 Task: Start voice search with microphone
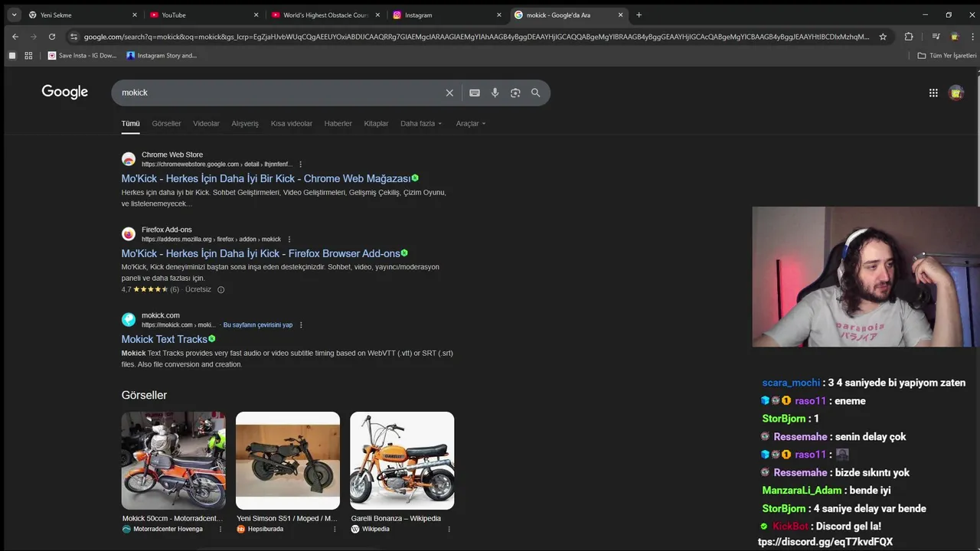[495, 93]
